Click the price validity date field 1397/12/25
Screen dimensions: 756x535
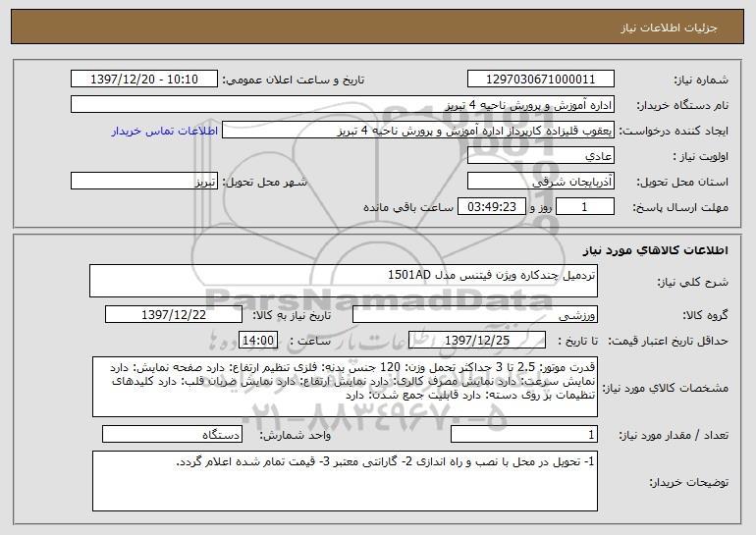pyautogui.click(x=477, y=340)
